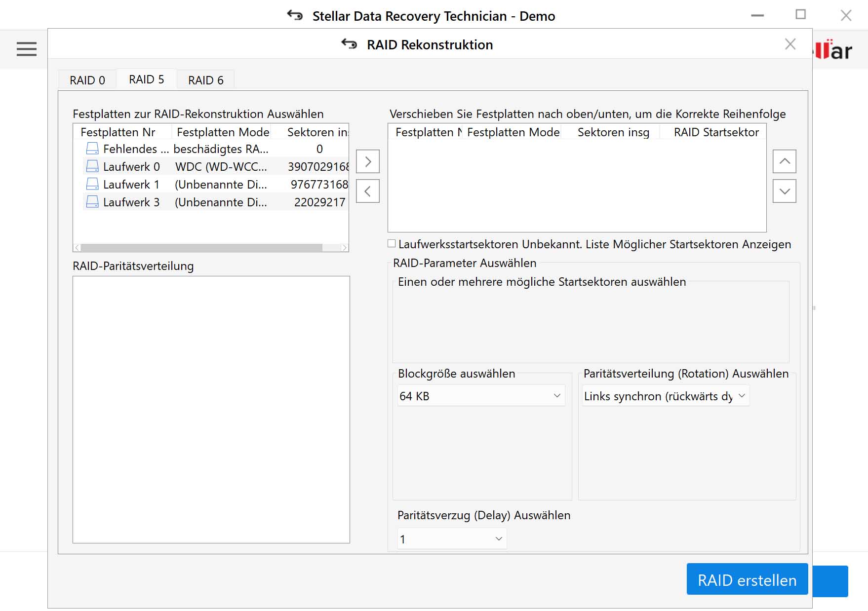Click the 3907029168 sectors value
This screenshot has height=611, width=868.
pyautogui.click(x=318, y=167)
